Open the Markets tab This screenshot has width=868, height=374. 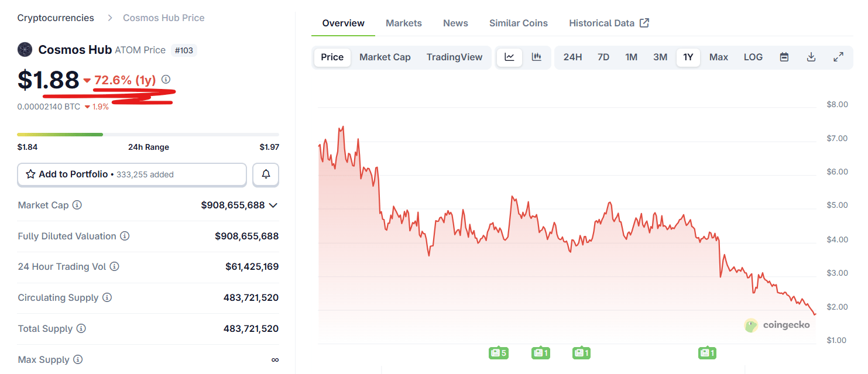coord(404,23)
